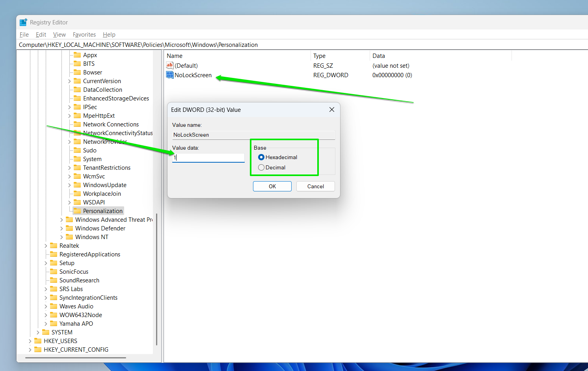Open the Help menu
The width and height of the screenshot is (588, 371).
[109, 35]
